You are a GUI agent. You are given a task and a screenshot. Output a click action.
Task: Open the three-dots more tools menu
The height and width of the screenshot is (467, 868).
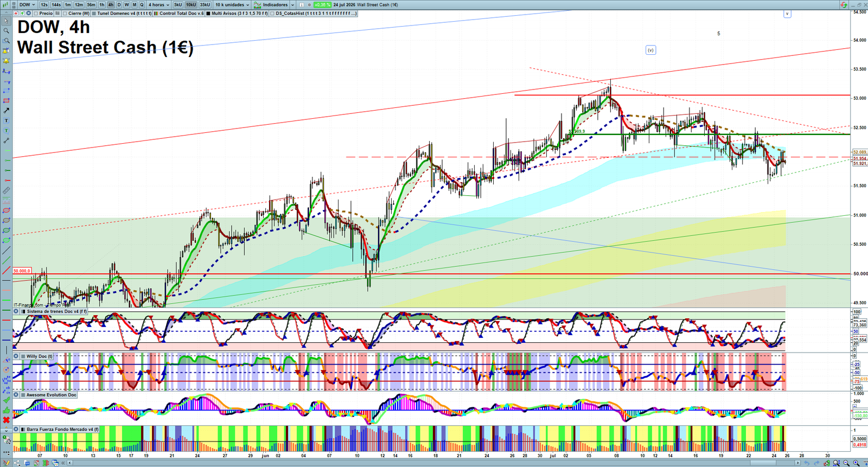tap(7, 451)
